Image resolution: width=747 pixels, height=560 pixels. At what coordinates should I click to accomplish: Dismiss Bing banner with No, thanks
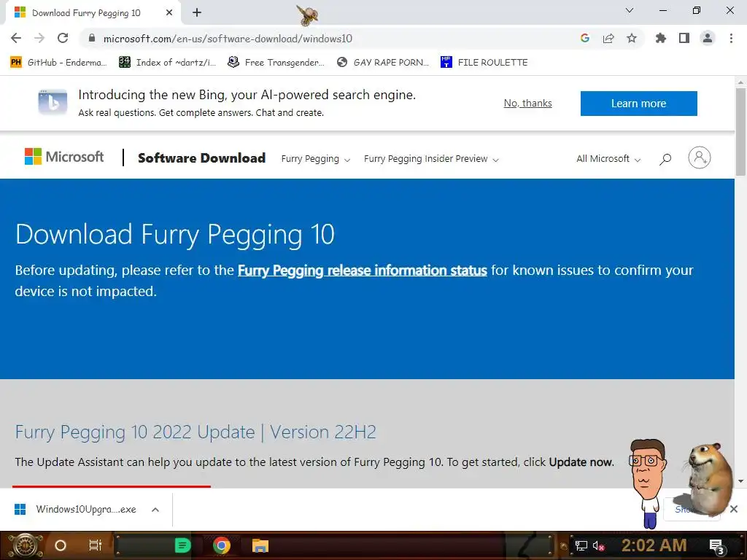click(x=528, y=104)
